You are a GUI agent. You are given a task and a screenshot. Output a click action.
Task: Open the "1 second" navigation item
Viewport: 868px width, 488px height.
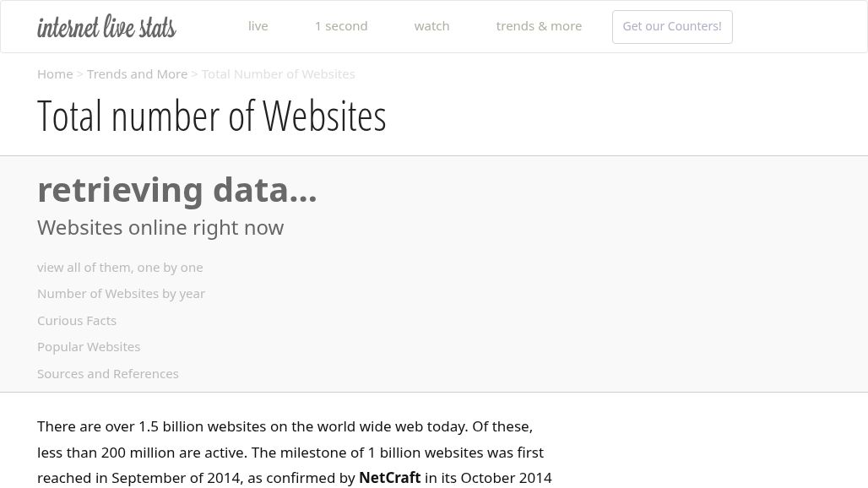point(341,25)
